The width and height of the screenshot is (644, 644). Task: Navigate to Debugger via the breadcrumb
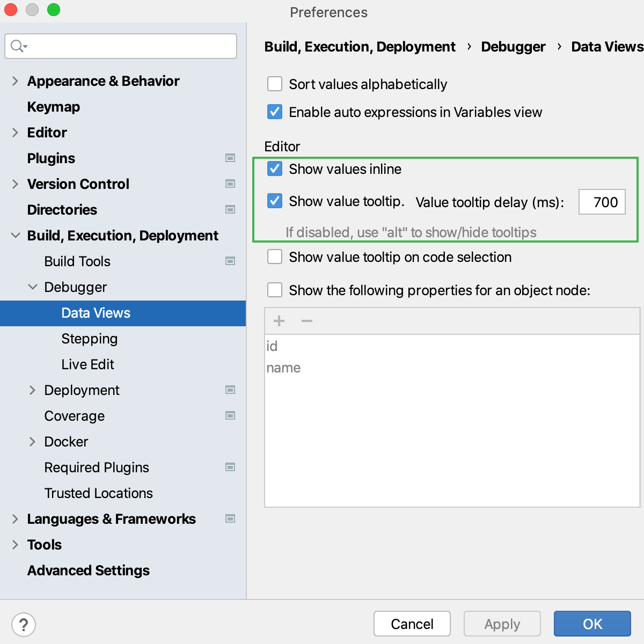[513, 47]
